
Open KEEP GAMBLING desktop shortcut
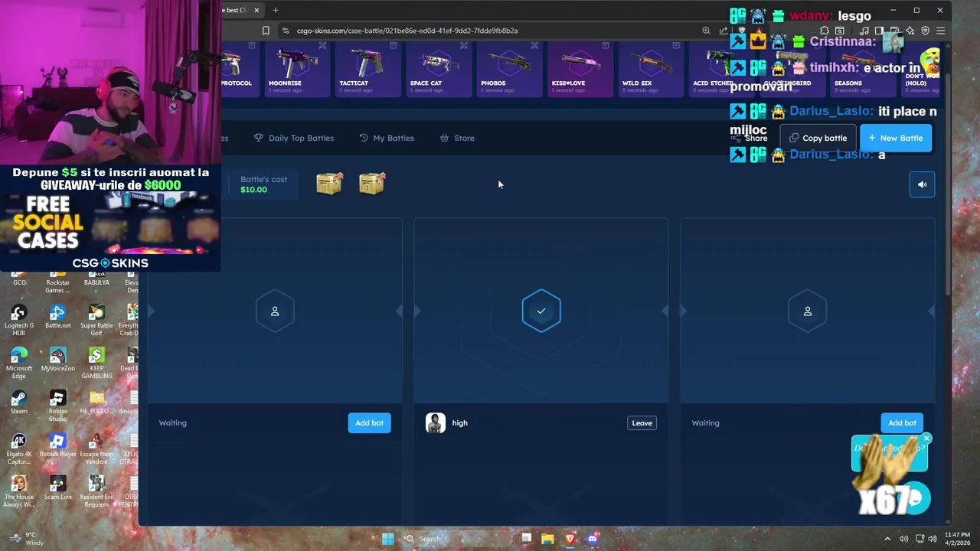96,364
